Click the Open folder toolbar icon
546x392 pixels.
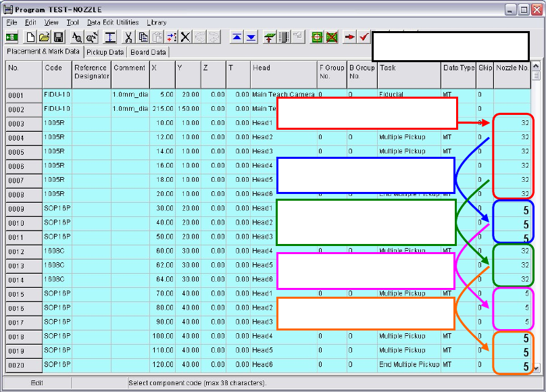45,37
